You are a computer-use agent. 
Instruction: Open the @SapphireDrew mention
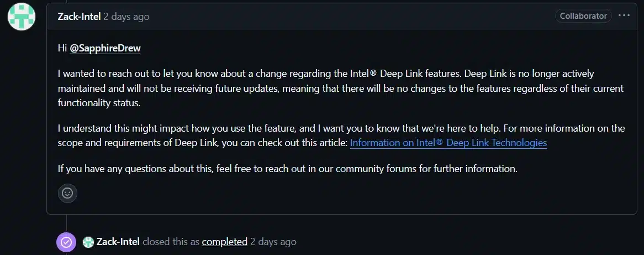(x=105, y=48)
